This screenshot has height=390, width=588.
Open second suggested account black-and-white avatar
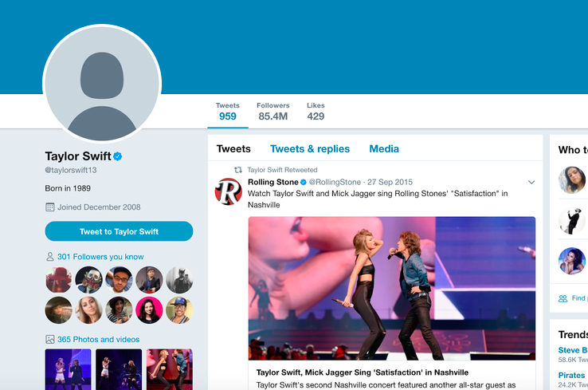tap(572, 220)
